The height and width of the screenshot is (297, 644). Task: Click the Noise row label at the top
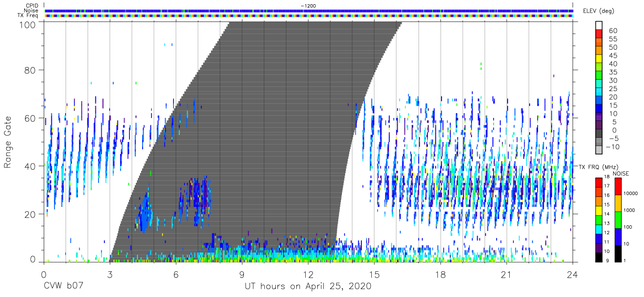[31, 10]
